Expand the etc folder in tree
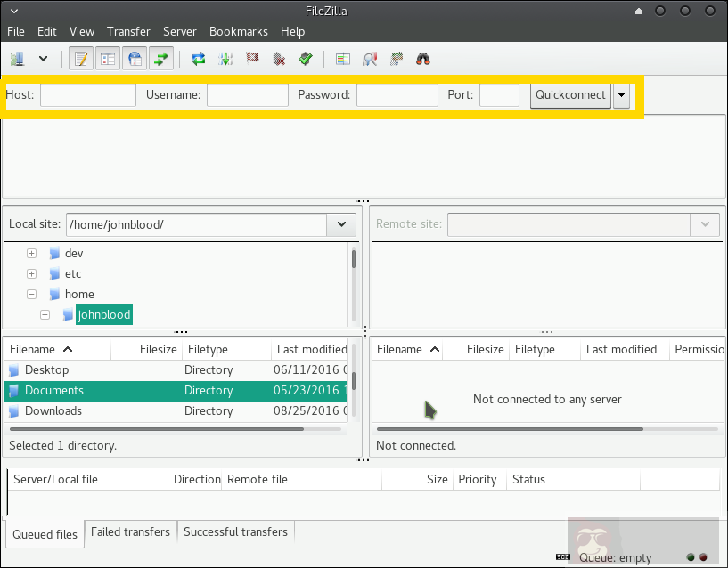Viewport: 728px width, 568px height. 32,274
